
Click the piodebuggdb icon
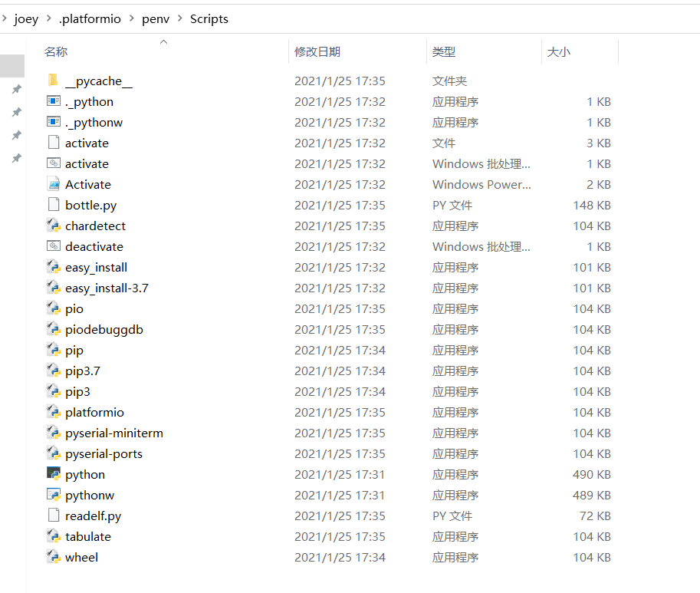click(x=53, y=328)
